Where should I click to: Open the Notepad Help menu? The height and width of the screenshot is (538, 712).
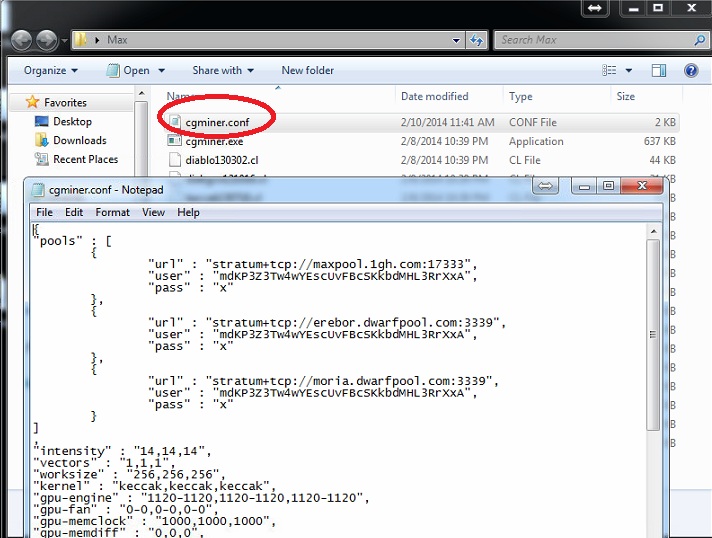tap(188, 212)
